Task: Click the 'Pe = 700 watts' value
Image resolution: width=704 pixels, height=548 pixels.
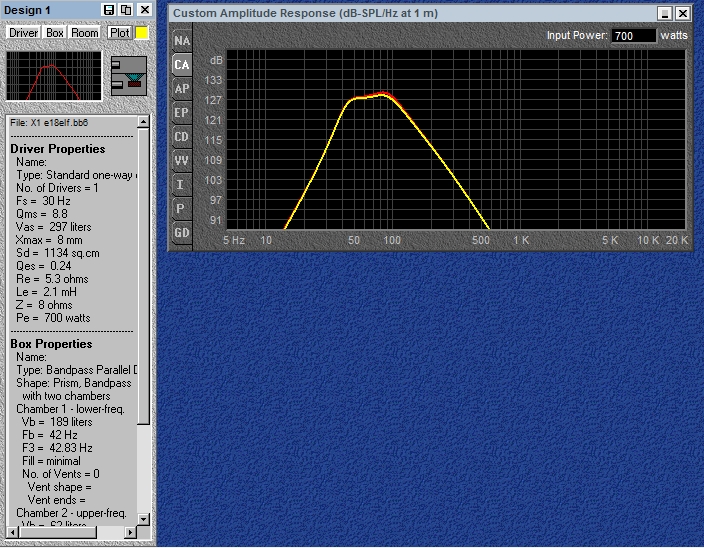Action: (53, 318)
